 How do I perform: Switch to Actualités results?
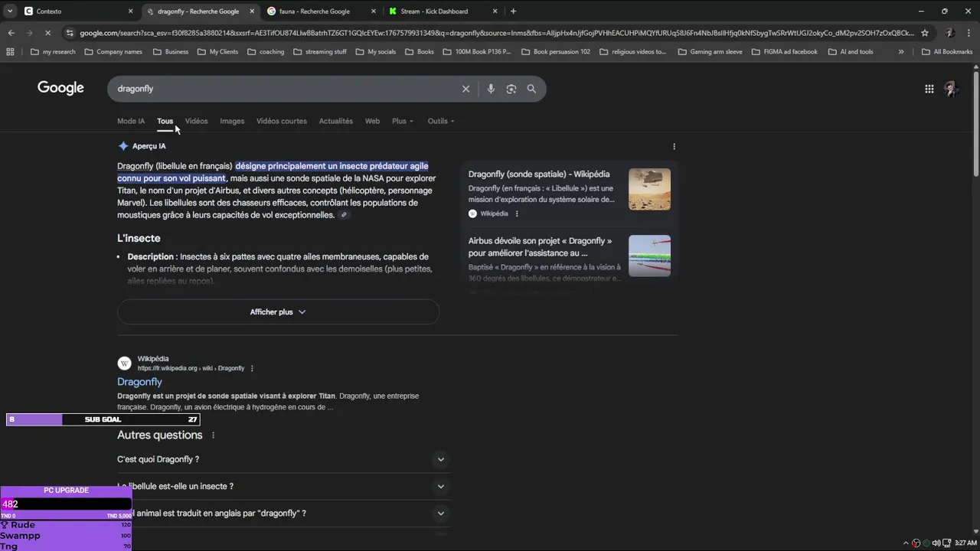[x=335, y=121]
